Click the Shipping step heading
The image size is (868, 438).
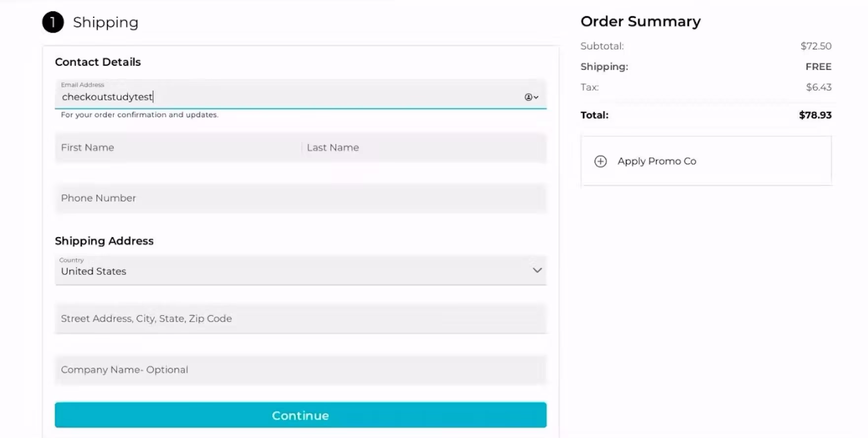[106, 22]
